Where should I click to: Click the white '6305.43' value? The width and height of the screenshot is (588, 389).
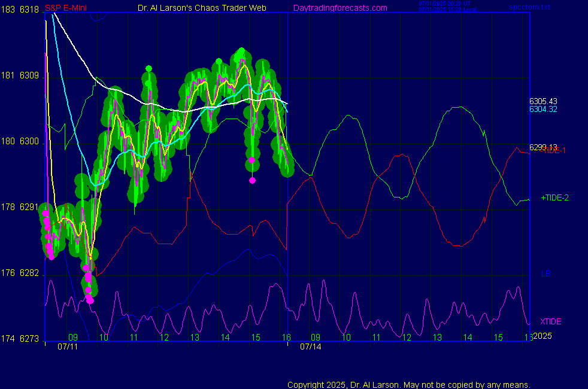click(543, 101)
